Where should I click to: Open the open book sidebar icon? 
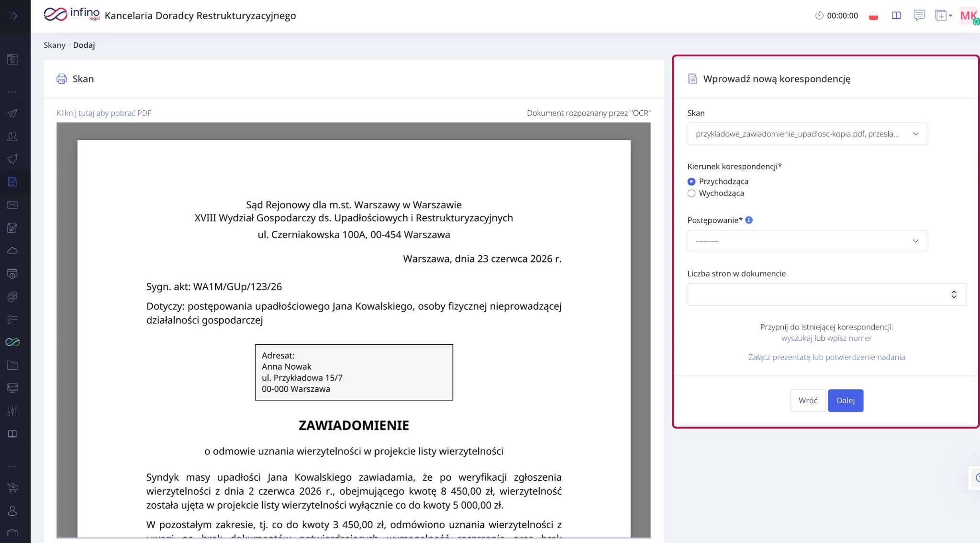[x=12, y=434]
